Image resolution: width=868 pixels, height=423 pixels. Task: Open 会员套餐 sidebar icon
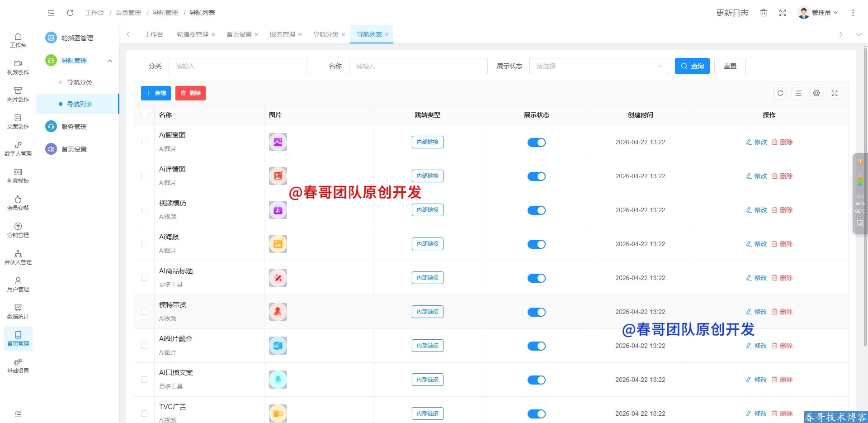[x=18, y=203]
